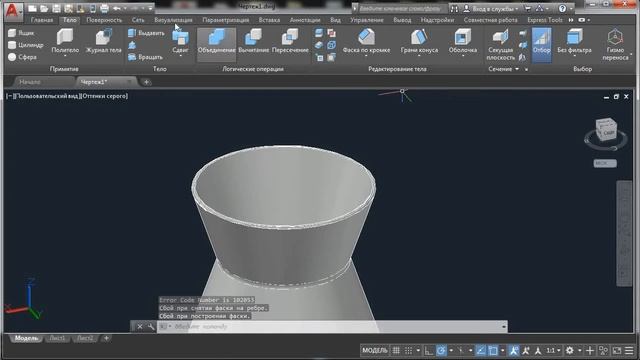The image size is (640, 360).
Task: Apply Пересечение (Intersect) operation
Action: coord(290,41)
